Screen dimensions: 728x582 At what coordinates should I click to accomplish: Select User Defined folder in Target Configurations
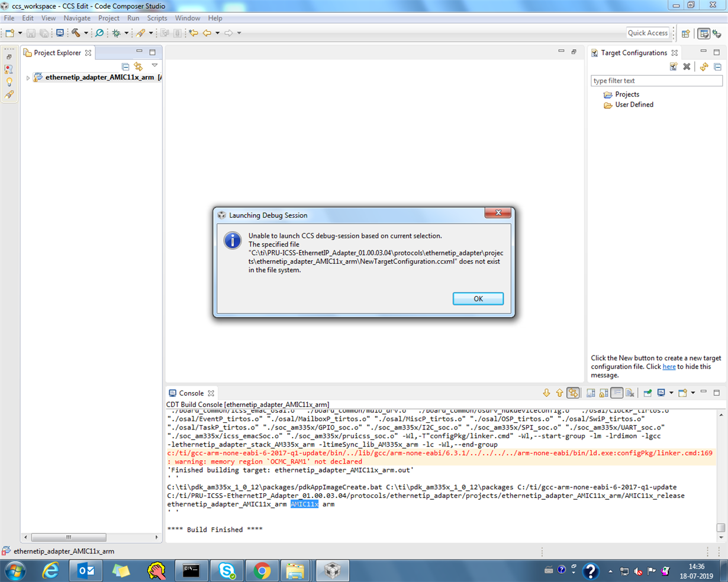pyautogui.click(x=634, y=105)
